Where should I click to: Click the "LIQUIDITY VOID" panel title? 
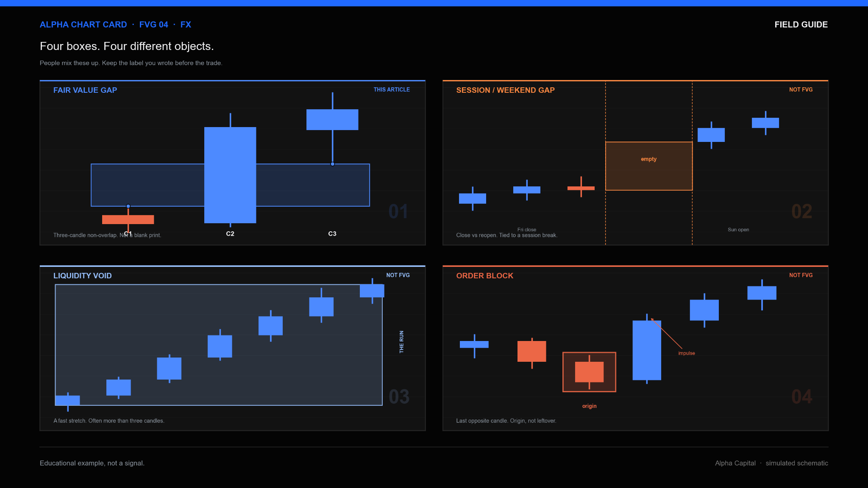click(x=83, y=276)
